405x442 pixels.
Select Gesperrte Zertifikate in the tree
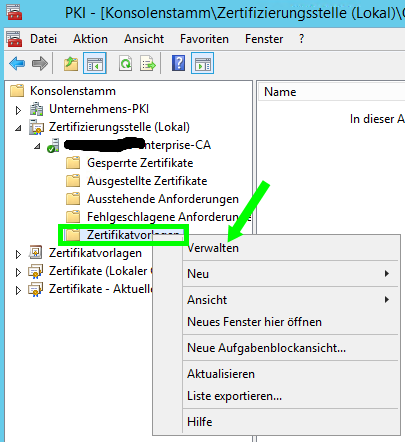(x=140, y=163)
